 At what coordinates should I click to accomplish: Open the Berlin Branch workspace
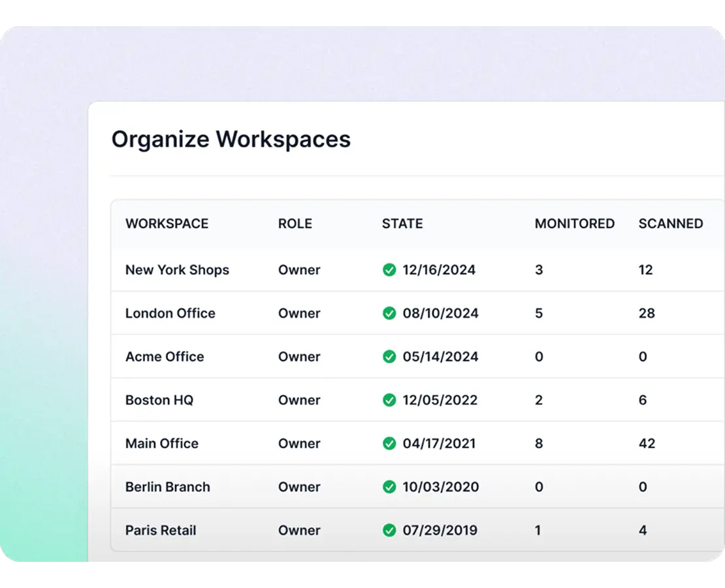[x=167, y=487]
